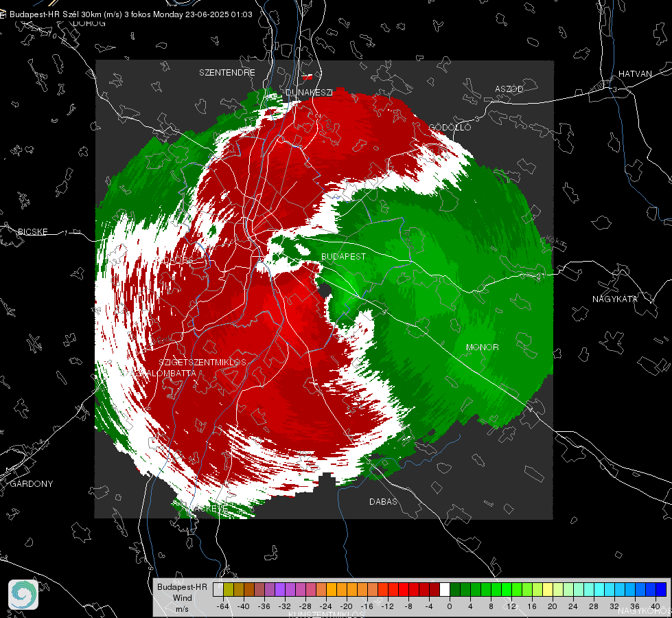The width and height of the screenshot is (672, 618).
Task: Click the road number 1 near Bicske
Action: point(66,233)
